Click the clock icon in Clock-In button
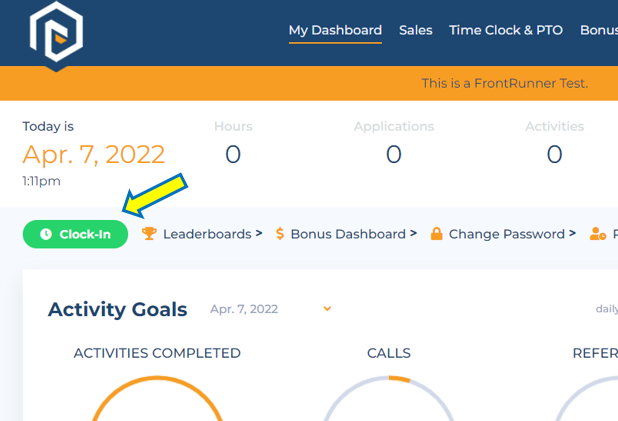 tap(46, 234)
